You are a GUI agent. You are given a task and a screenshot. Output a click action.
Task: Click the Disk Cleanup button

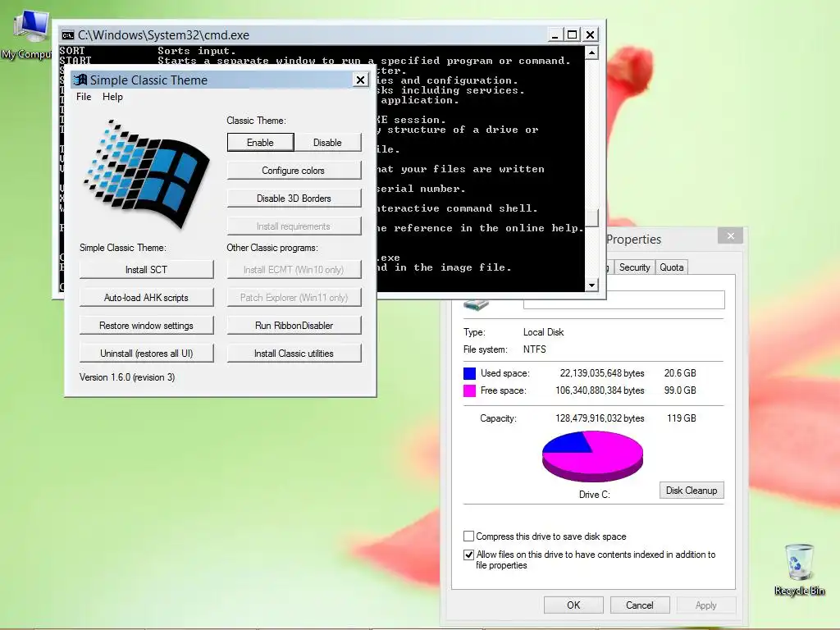coord(692,491)
